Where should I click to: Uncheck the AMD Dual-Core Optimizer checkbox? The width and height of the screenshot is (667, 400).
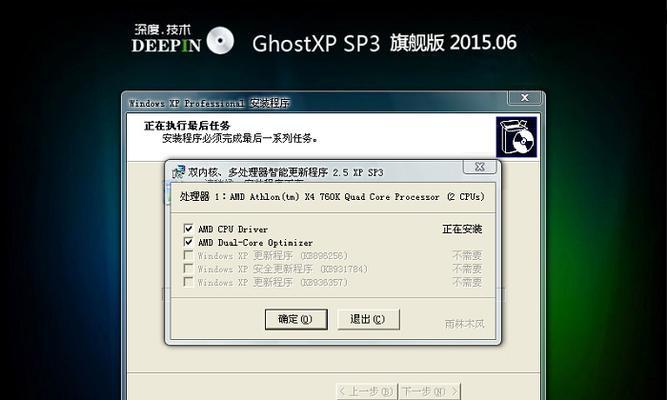tap(188, 242)
